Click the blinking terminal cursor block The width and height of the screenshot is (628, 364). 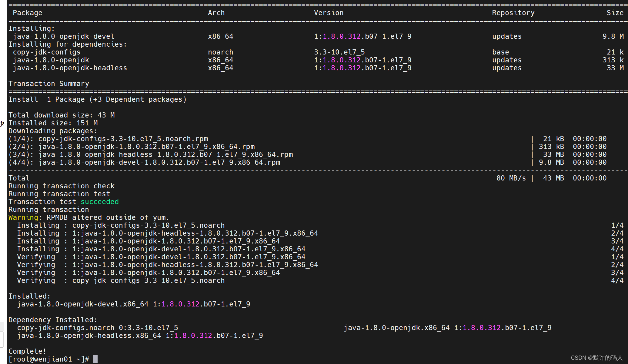(95, 359)
